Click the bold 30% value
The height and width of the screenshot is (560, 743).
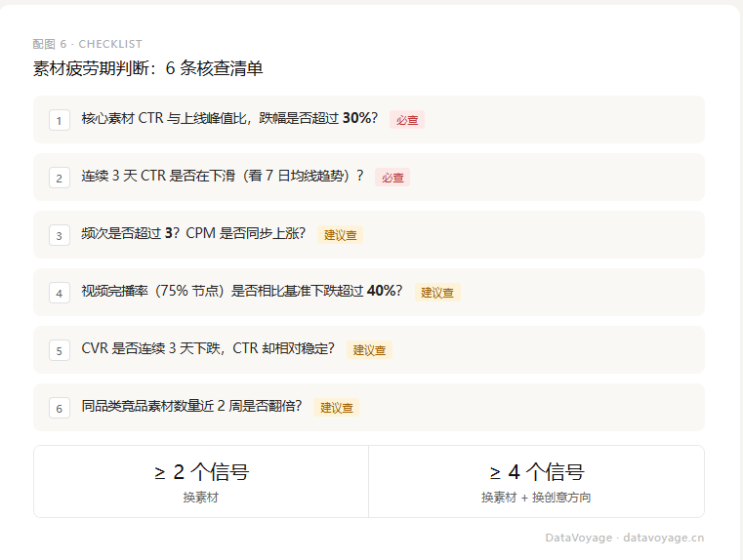(356, 118)
